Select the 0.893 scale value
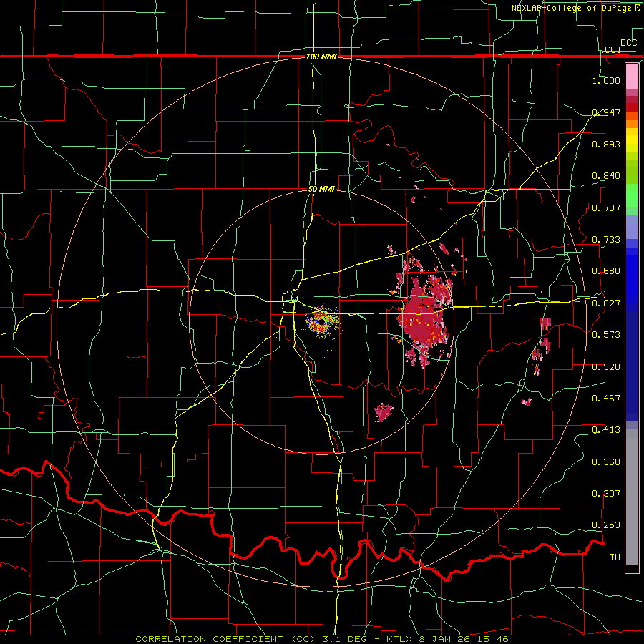 [606, 144]
